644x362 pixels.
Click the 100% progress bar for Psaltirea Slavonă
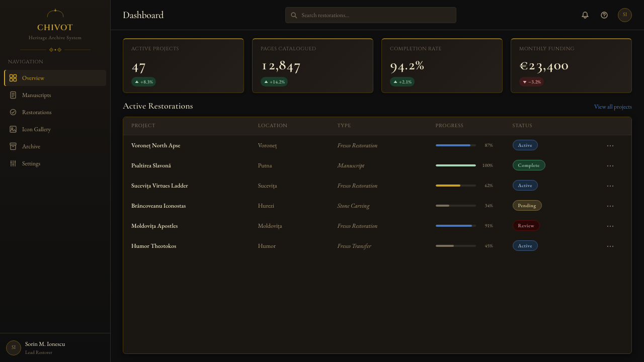(x=456, y=165)
